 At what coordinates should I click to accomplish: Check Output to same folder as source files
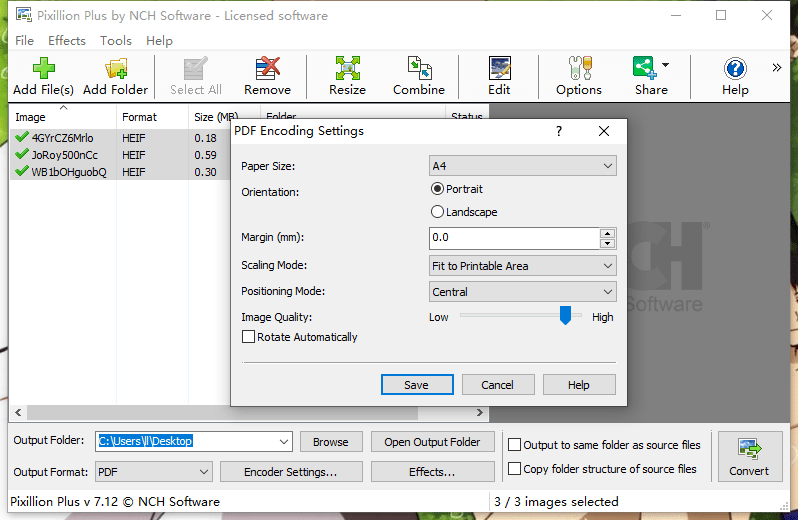coord(515,445)
